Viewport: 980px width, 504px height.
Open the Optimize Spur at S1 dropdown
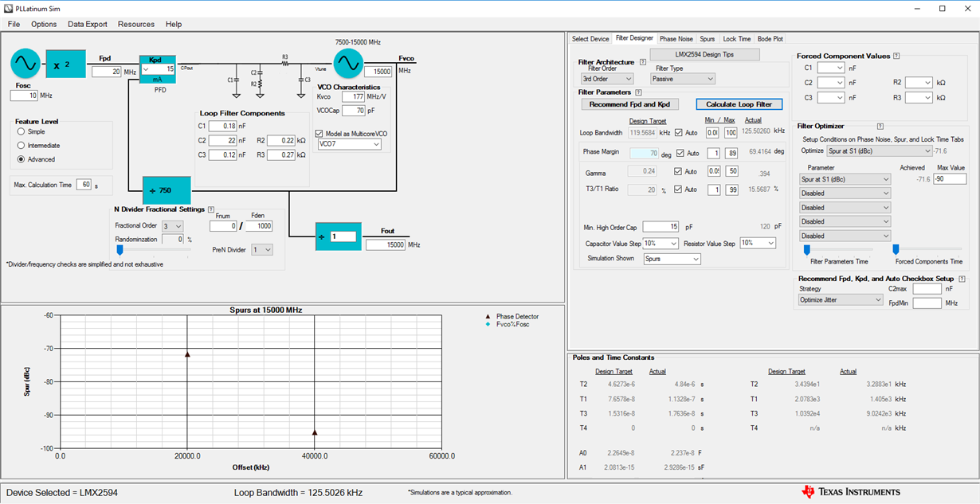pos(879,150)
